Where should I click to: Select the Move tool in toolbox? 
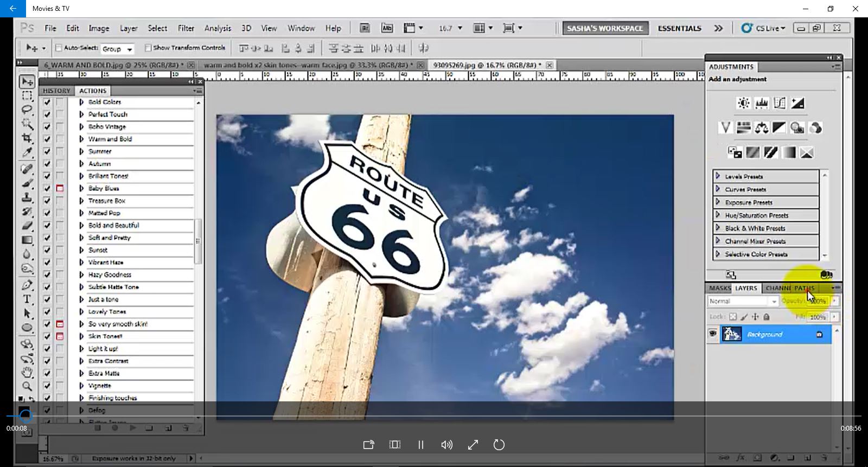pyautogui.click(x=27, y=82)
